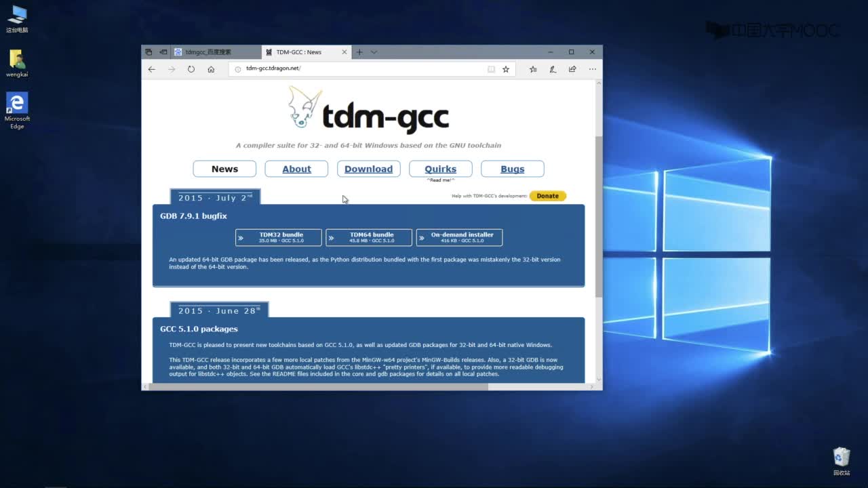Click the GDB 7.9.1 bugfix heading
868x488 pixels.
pyautogui.click(x=193, y=216)
